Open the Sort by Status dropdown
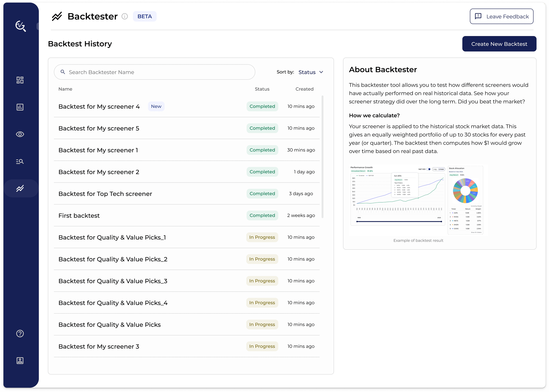The height and width of the screenshot is (392, 549). click(x=307, y=72)
